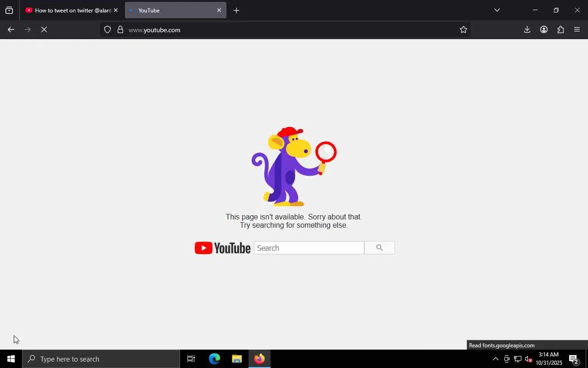Image resolution: width=588 pixels, height=368 pixels.
Task: Open the clock showing 3:14 AM
Action: 549,359
